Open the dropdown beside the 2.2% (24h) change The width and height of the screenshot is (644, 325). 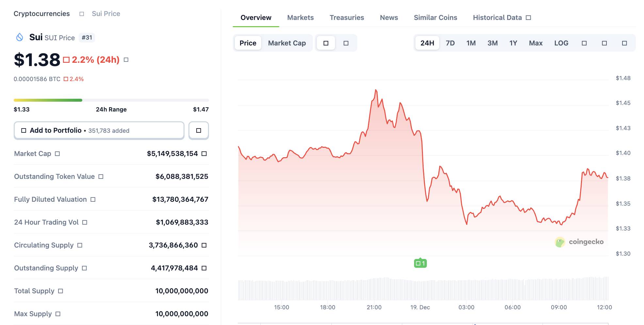126,60
